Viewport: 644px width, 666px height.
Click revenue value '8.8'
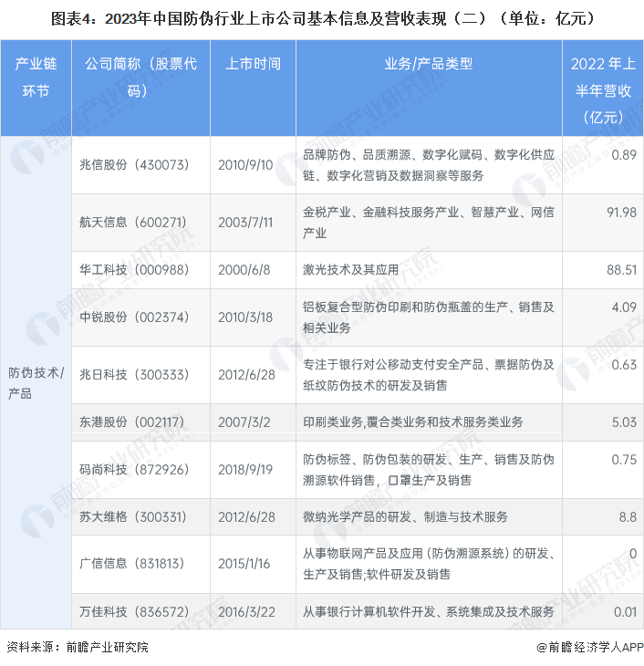click(x=628, y=517)
